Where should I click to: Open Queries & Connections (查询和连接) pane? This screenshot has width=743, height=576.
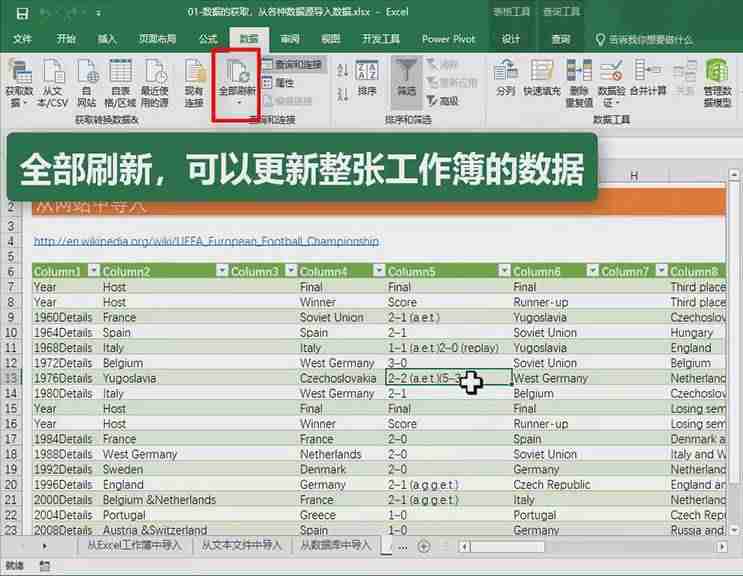coord(293,64)
